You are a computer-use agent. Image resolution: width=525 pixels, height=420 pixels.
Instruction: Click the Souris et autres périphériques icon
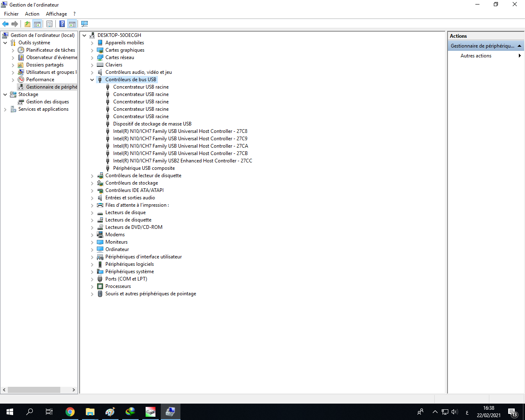point(100,294)
